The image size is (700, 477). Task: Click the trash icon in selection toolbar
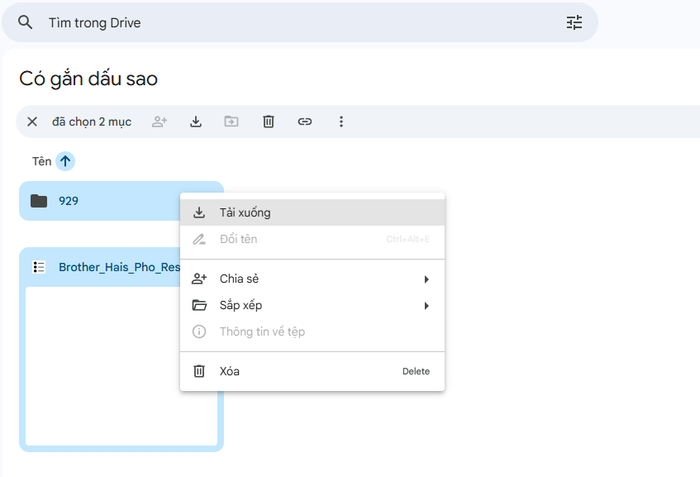tap(268, 122)
